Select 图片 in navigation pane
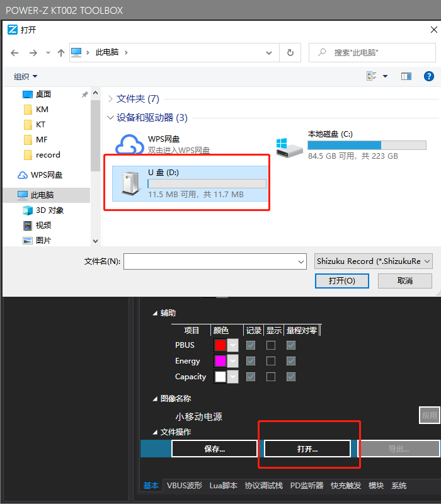Viewport: 441px width, 504px height. pyautogui.click(x=43, y=240)
